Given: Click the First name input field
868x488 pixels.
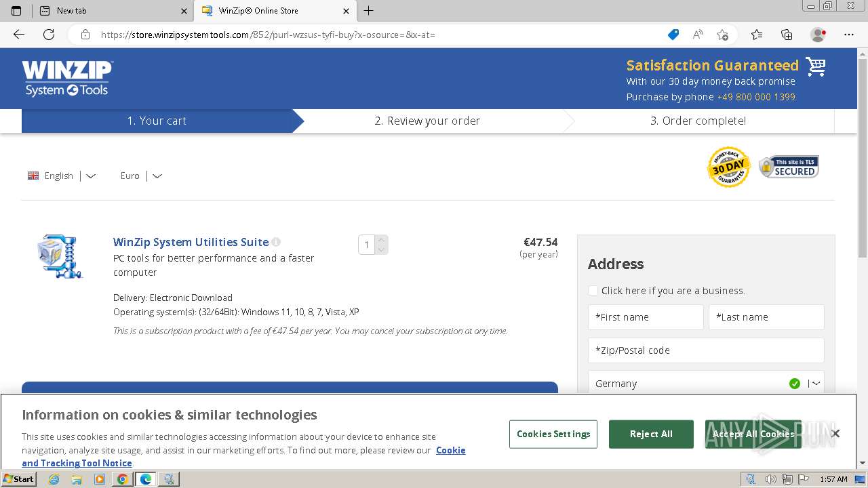Looking at the screenshot, I should [x=646, y=317].
